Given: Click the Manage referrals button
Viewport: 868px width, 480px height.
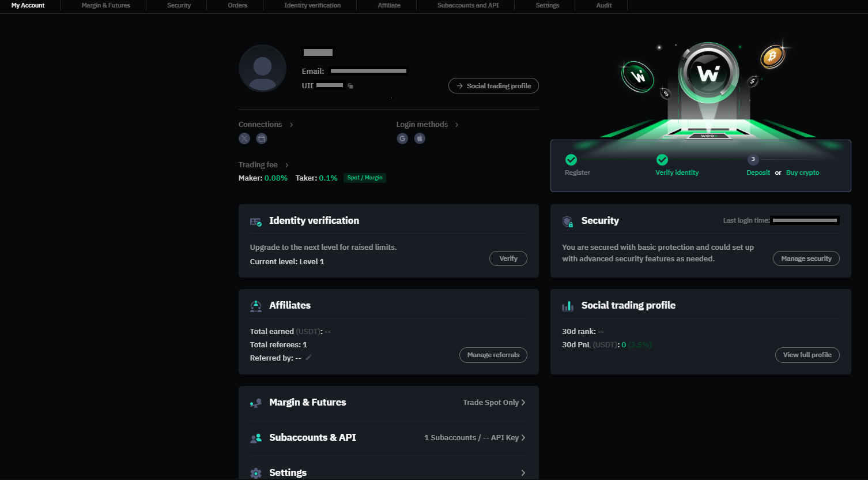Looking at the screenshot, I should pos(493,355).
